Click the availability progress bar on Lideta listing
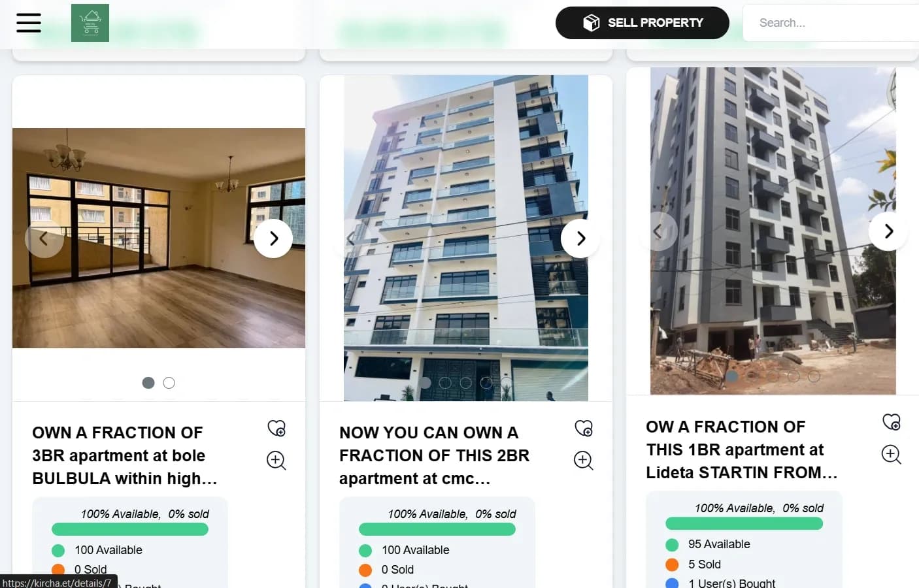The image size is (919, 588). pos(744,523)
